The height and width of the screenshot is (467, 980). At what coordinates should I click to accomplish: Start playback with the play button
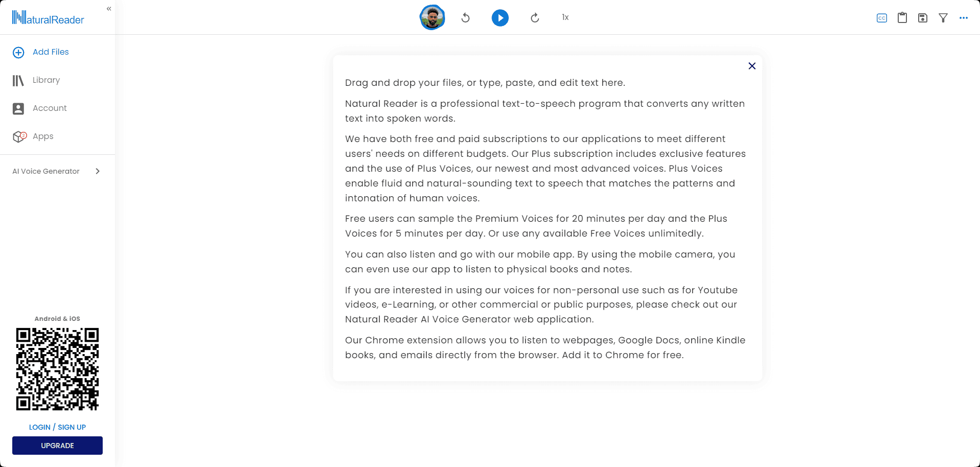coord(500,18)
